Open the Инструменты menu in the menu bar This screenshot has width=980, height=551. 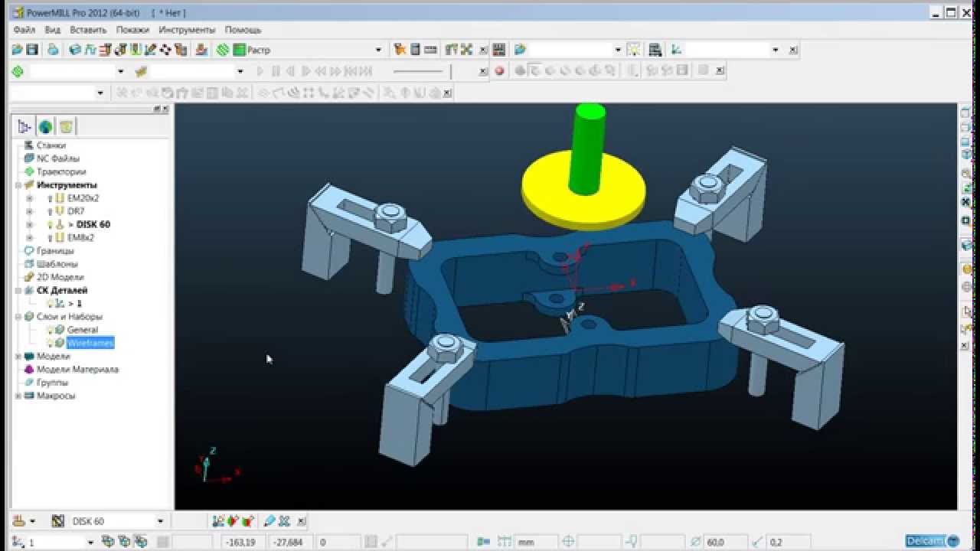coord(187,30)
